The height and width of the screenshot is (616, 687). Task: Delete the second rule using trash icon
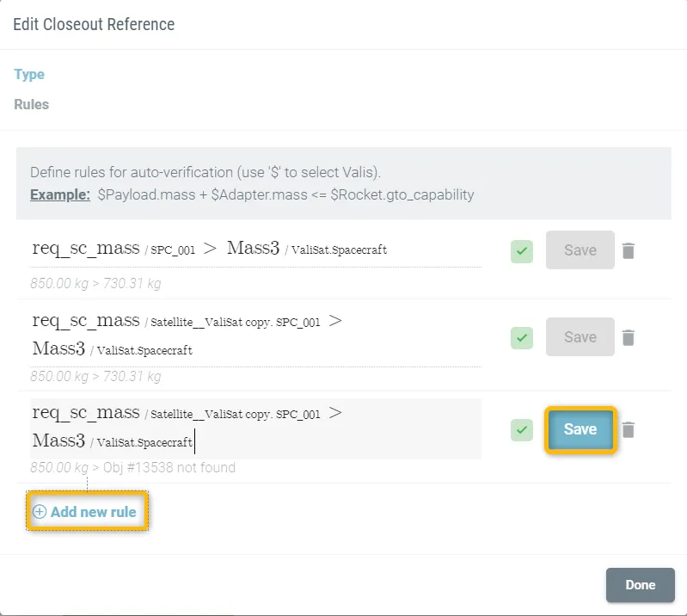click(x=629, y=337)
